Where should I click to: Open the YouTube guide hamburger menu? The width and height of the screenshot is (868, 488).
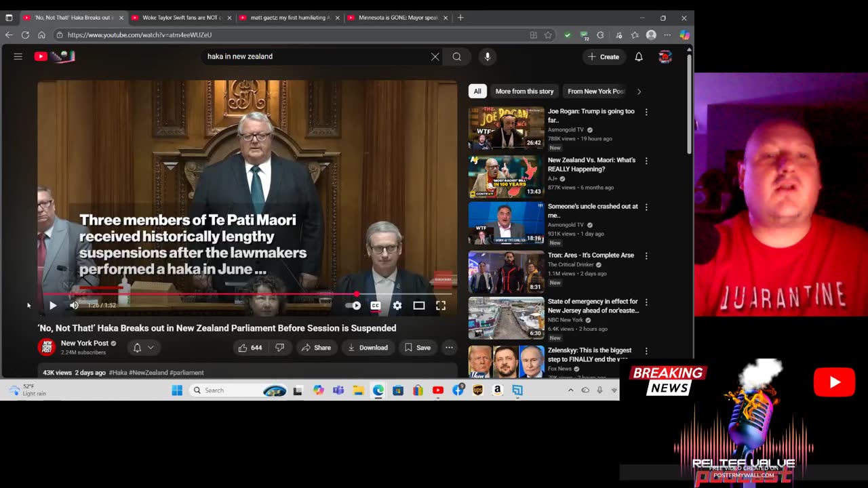click(x=18, y=57)
